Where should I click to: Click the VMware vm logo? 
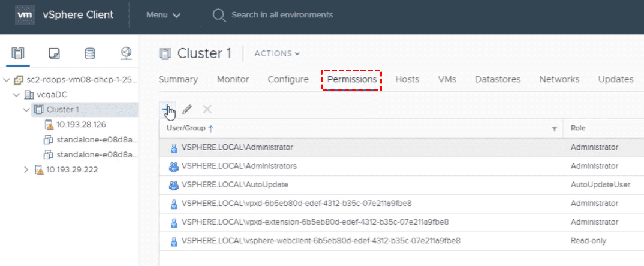(23, 14)
